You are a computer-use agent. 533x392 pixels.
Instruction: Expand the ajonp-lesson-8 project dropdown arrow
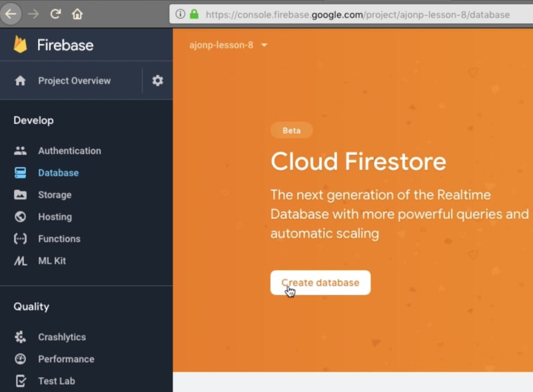pos(264,45)
